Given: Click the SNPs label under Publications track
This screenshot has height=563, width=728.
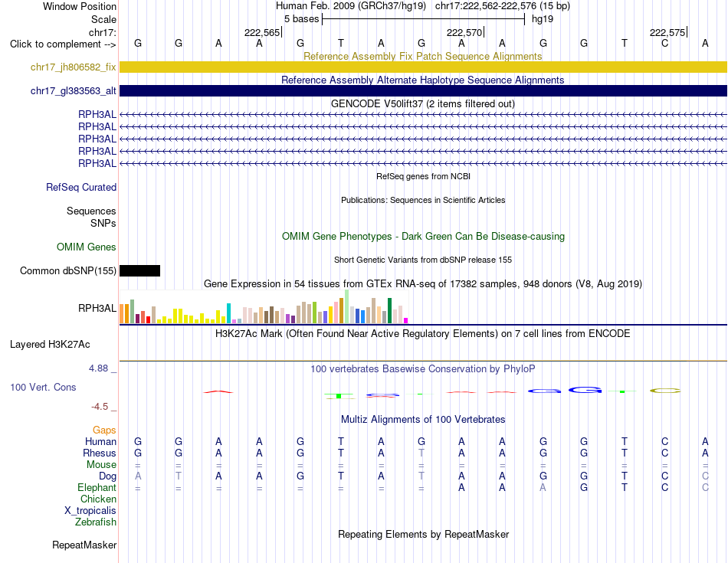Looking at the screenshot, I should pos(103,223).
